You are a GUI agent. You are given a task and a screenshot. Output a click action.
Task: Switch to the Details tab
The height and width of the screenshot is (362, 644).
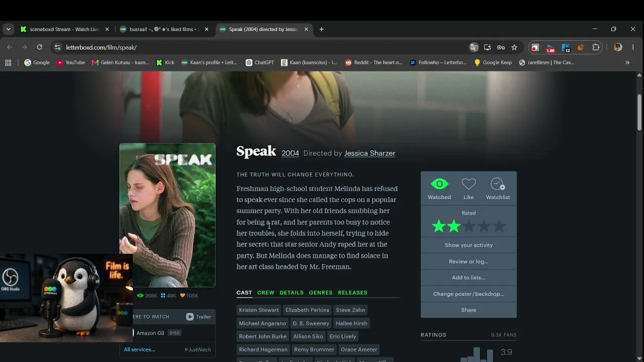tap(292, 293)
